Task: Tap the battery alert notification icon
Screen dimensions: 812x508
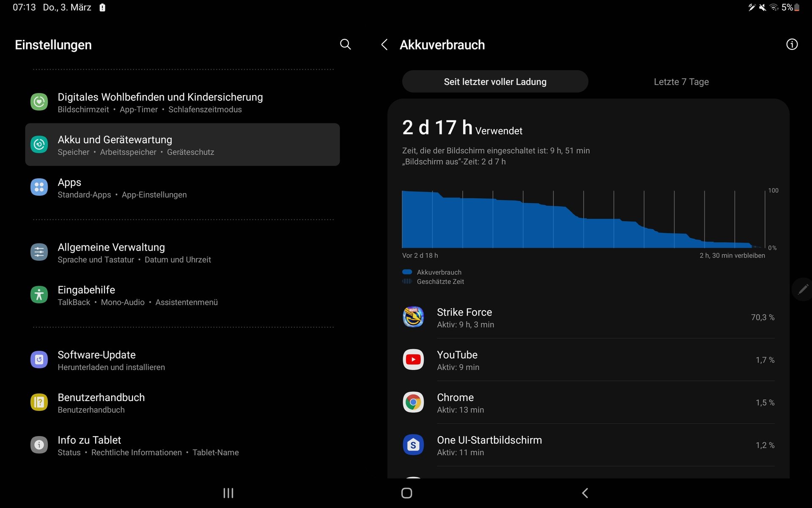Action: pyautogui.click(x=102, y=8)
